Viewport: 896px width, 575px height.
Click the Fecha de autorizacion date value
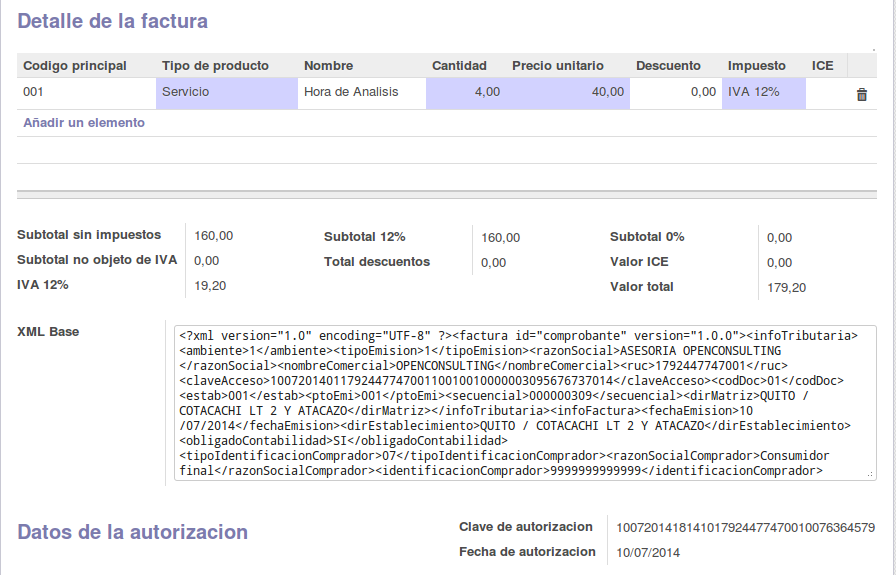coord(648,552)
